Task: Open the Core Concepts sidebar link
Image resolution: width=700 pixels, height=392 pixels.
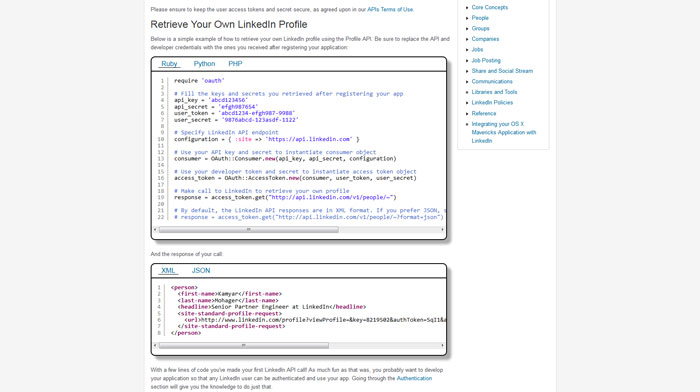Action: 490,8
